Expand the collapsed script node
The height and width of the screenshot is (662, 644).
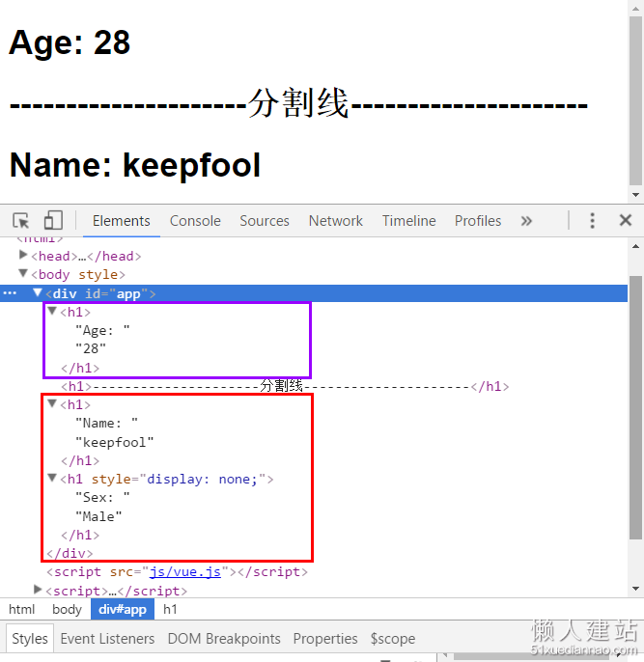[38, 590]
